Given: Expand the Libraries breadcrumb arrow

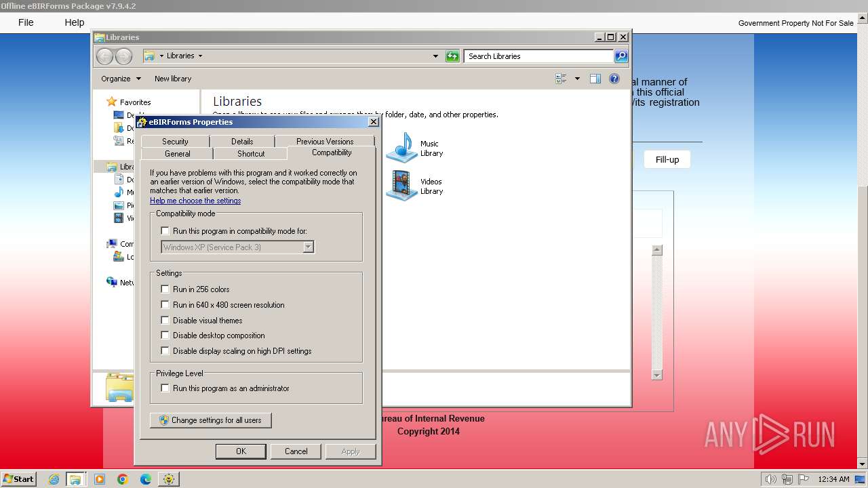Looking at the screenshot, I should tap(200, 56).
